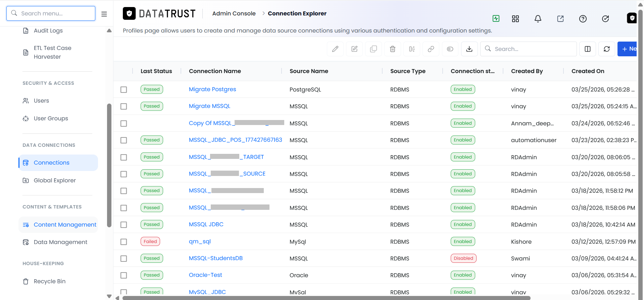Click the table refresh icon
The image size is (644, 300).
[x=607, y=49]
